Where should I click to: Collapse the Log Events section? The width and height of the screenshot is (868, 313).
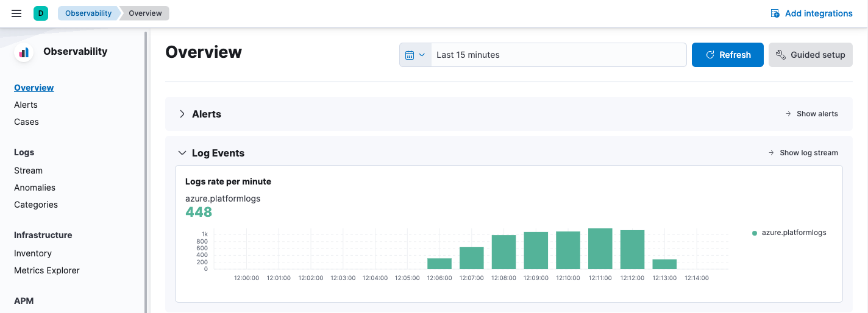tap(182, 153)
